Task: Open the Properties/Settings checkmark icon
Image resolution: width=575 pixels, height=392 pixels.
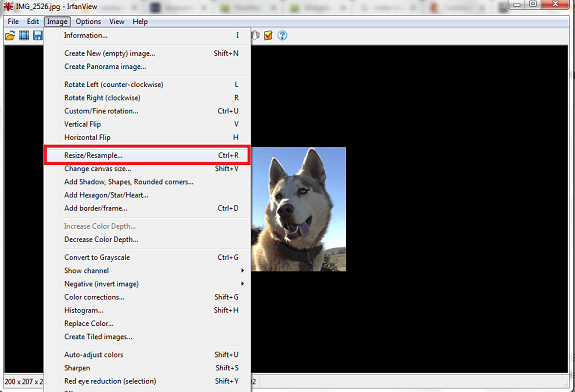Action: click(x=268, y=36)
